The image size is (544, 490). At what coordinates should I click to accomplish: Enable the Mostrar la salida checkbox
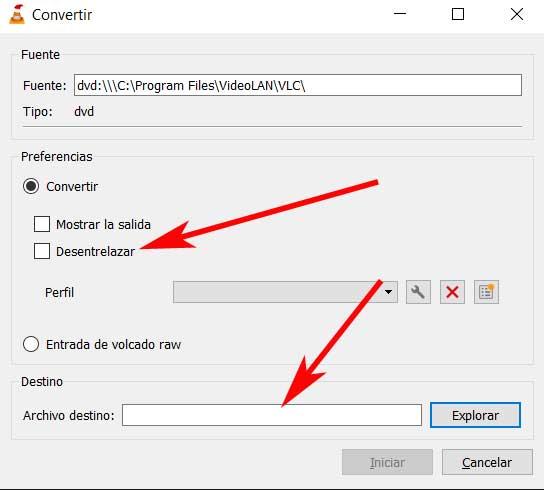pyautogui.click(x=42, y=224)
